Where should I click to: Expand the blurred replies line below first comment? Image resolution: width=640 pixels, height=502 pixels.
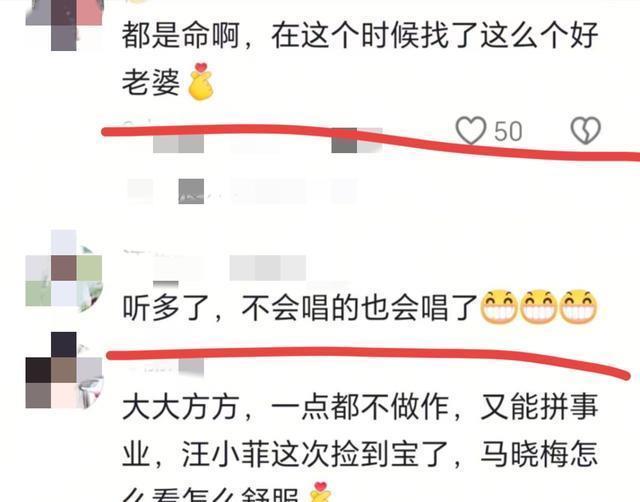241,191
